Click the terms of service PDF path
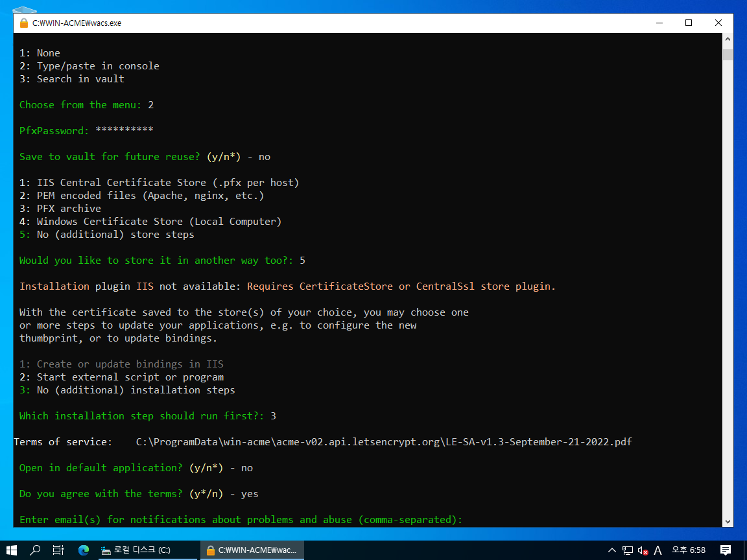 tap(384, 442)
